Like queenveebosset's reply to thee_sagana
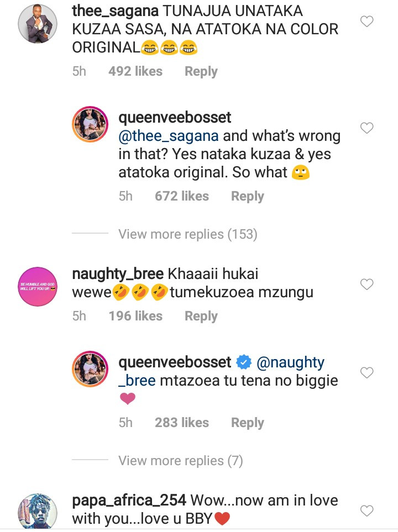 coord(367,128)
